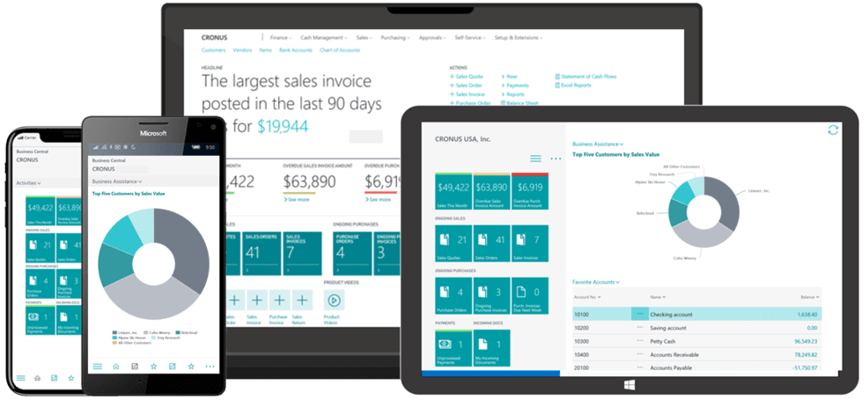Viewport: 868px width, 400px height.
Task: Open the Approvals menu on laptop
Action: coord(432,38)
